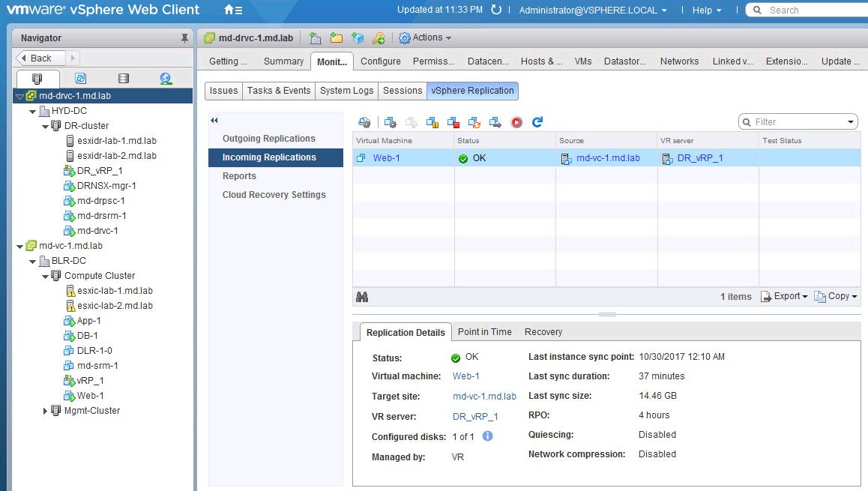Screen dimensions: 868x491
Task: Click the Sync Now replication icon
Action: pos(474,122)
